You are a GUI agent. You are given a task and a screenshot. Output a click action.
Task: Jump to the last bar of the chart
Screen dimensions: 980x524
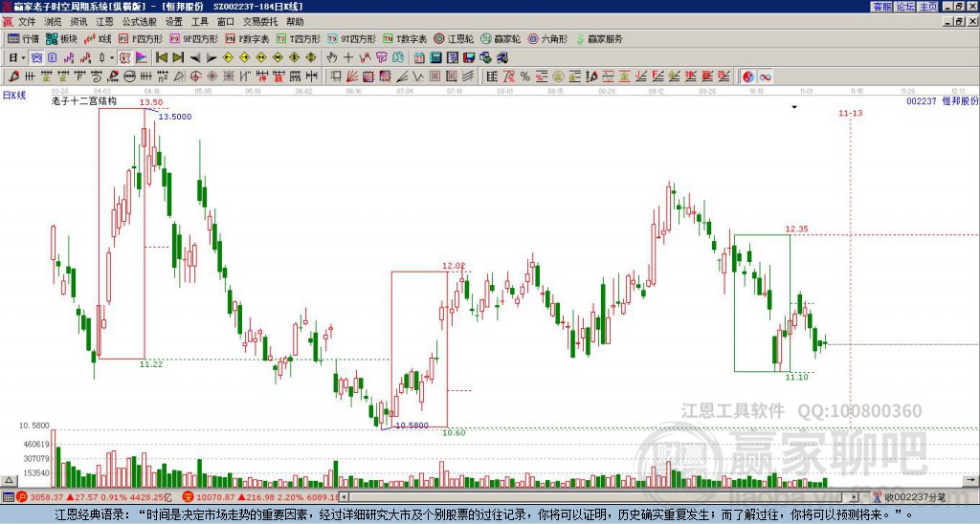[178, 57]
